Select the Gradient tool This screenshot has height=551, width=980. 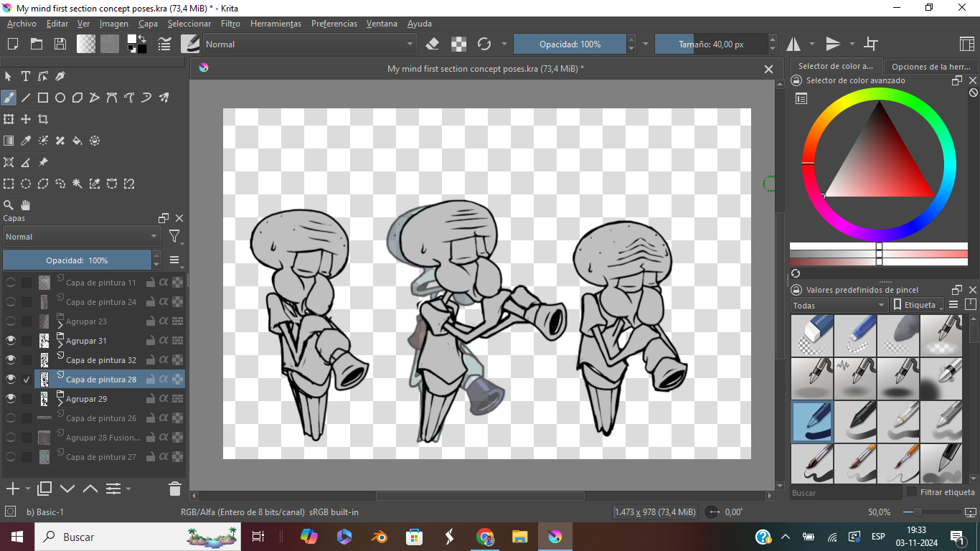[9, 141]
